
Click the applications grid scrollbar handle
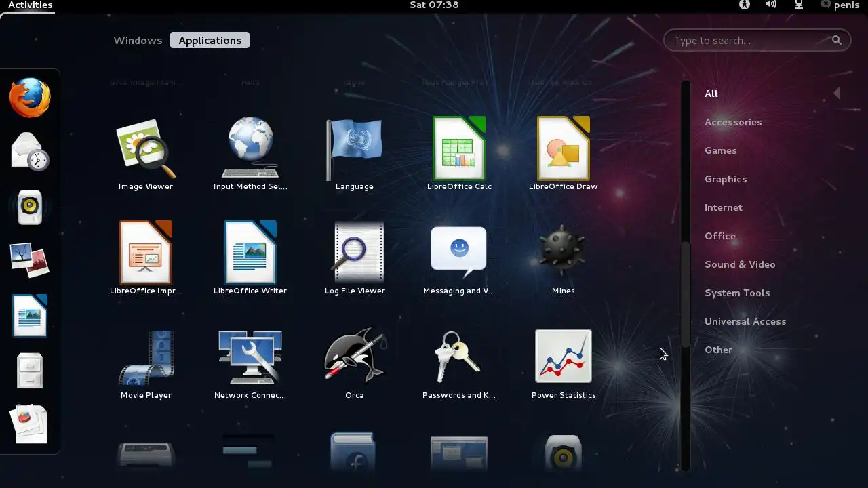coord(685,295)
